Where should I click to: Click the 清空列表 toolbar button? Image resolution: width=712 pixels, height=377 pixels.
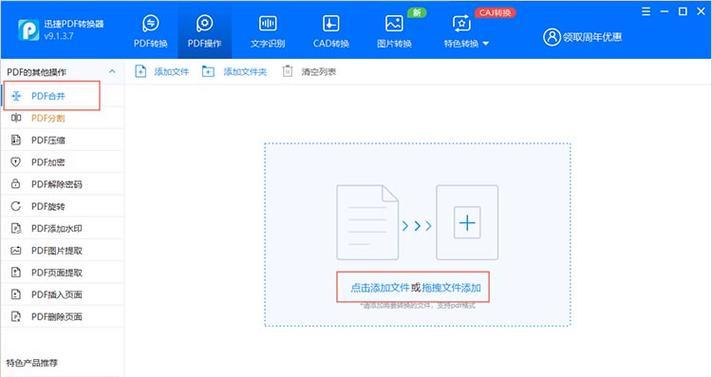[x=309, y=72]
